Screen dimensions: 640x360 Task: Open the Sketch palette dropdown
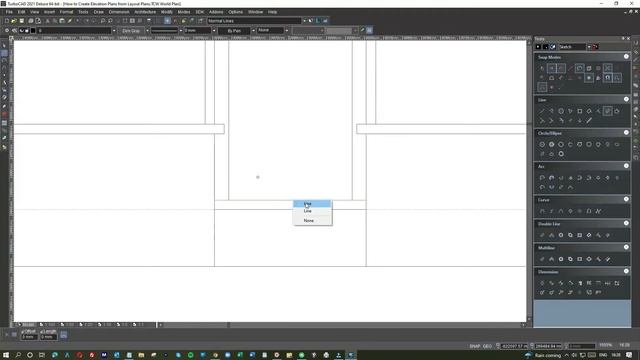pyautogui.click(x=589, y=47)
